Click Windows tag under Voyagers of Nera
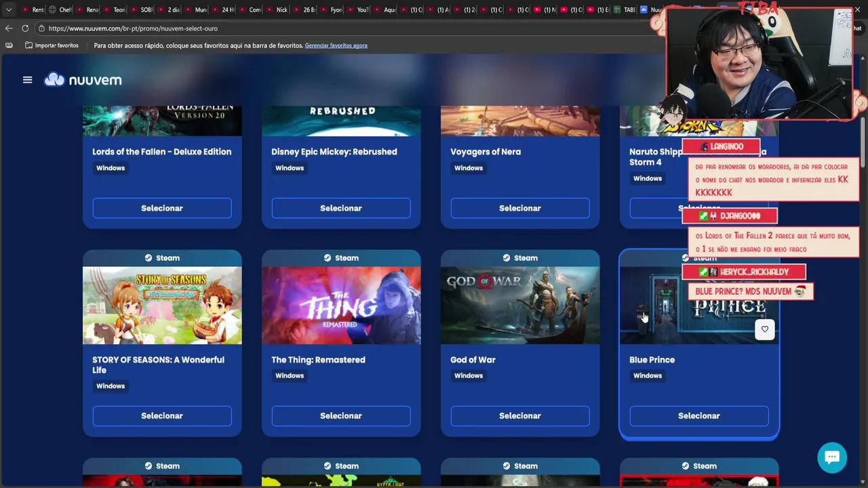 pyautogui.click(x=469, y=168)
